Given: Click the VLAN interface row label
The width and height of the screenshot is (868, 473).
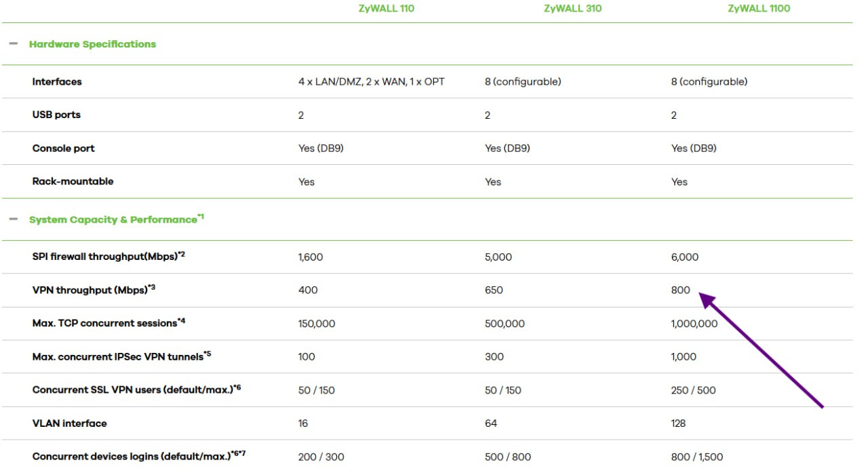Looking at the screenshot, I should [69, 423].
